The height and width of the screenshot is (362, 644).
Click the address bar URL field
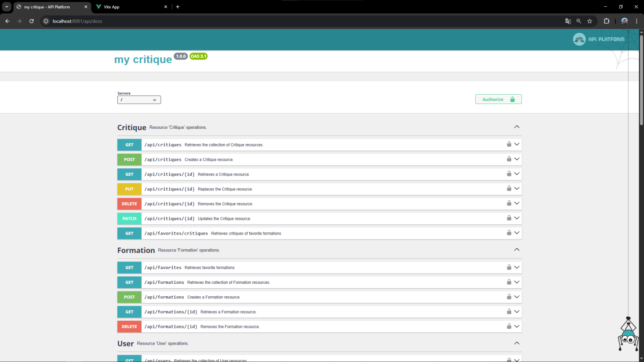click(x=266, y=21)
